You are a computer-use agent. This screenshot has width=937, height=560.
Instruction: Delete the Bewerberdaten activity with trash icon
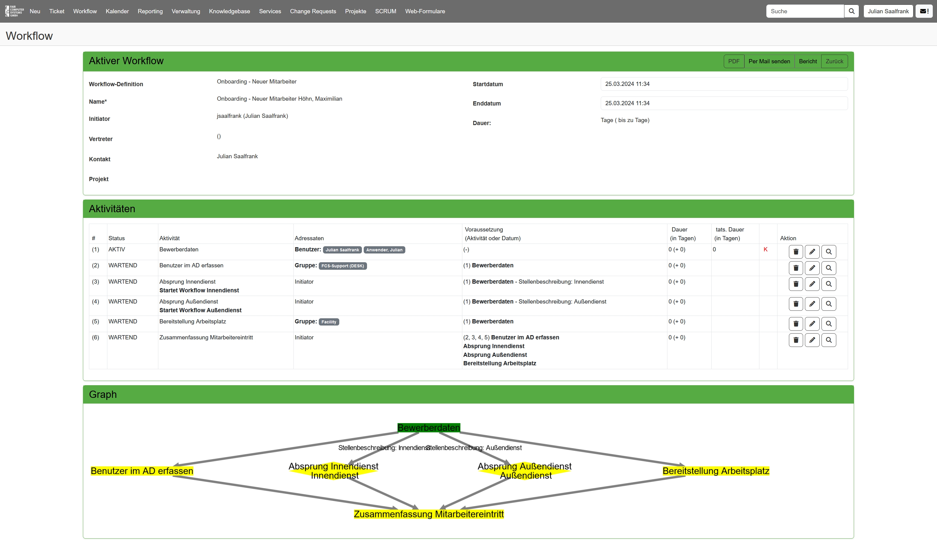tap(796, 252)
